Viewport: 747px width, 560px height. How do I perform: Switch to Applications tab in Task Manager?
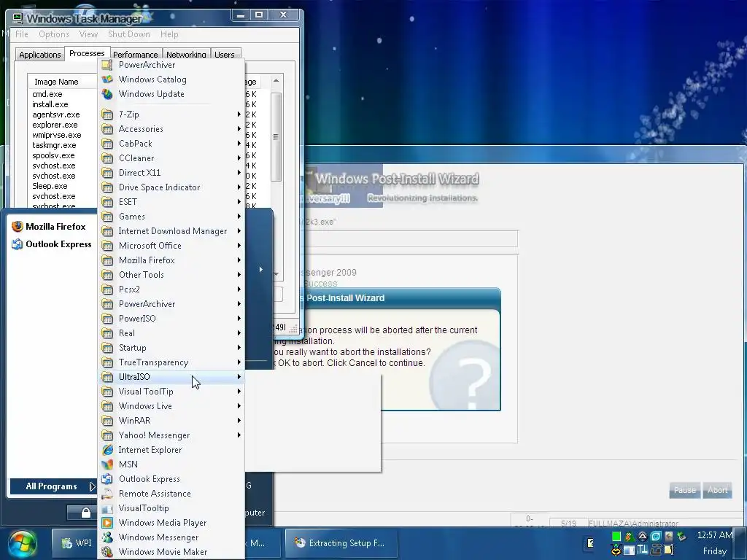[x=40, y=54]
